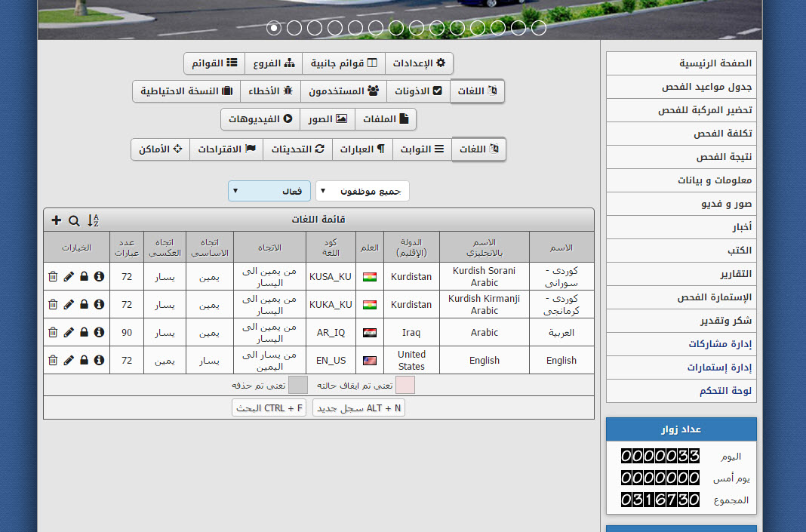
Task: Show info for Kurdish Sorani Arabic
Action: click(99, 276)
